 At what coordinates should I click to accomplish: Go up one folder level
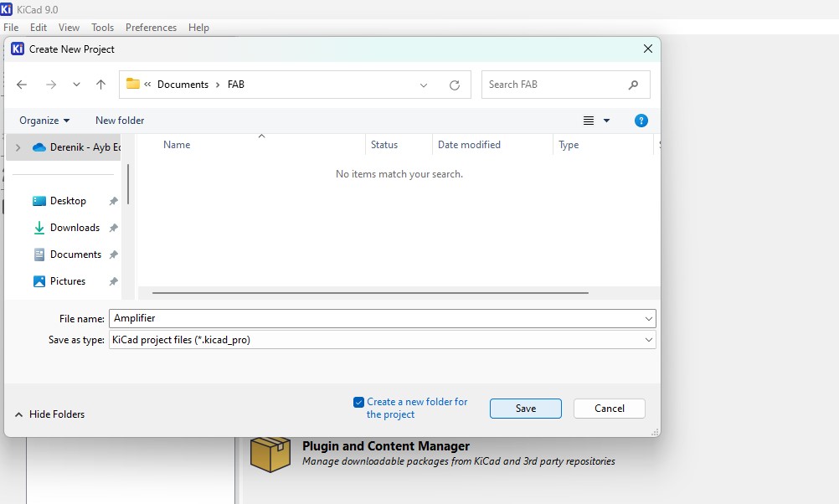(x=100, y=85)
